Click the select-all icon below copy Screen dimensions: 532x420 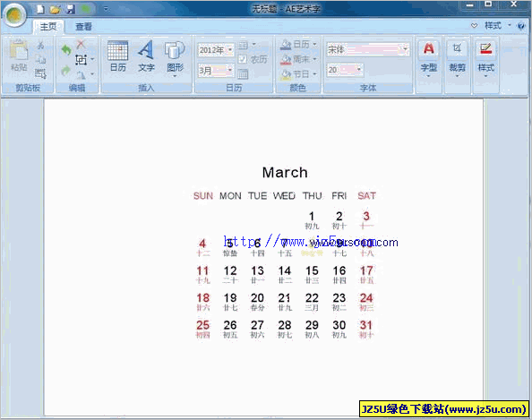40,73
